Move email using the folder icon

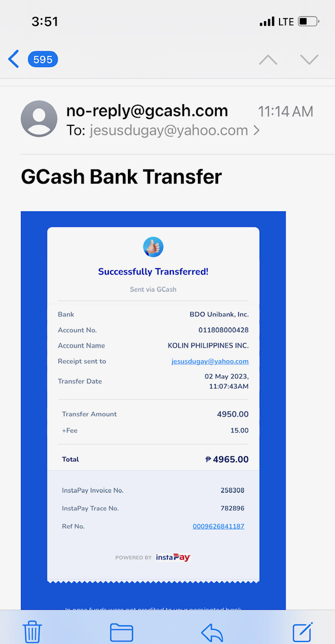pos(121,632)
